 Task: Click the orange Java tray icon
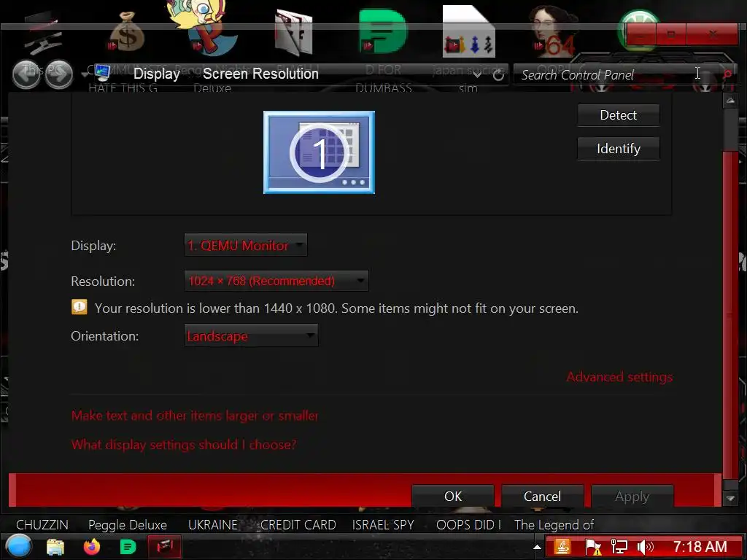pos(562,547)
